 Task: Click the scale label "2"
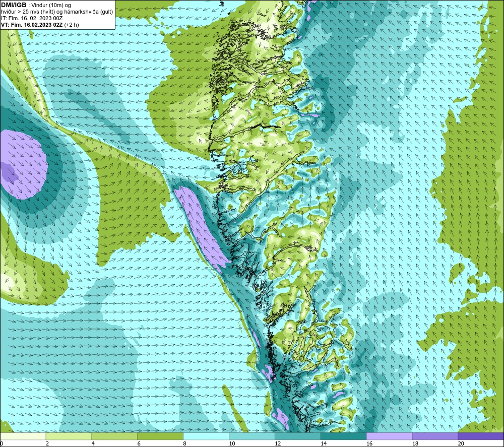coord(47,443)
